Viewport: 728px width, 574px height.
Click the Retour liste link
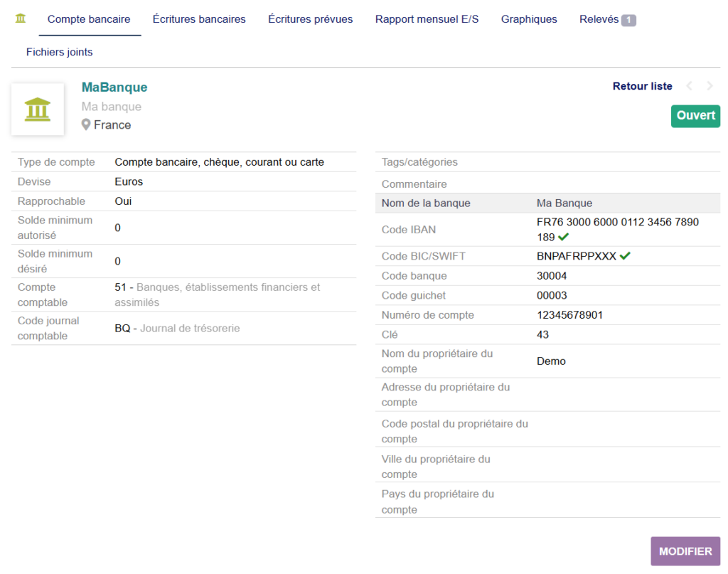tap(642, 86)
